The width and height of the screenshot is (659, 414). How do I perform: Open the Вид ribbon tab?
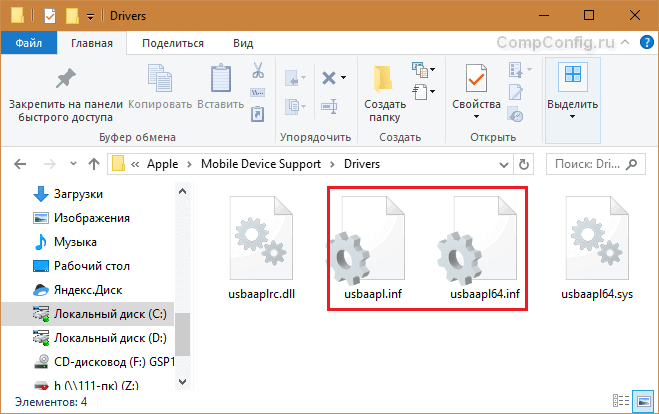(x=243, y=43)
